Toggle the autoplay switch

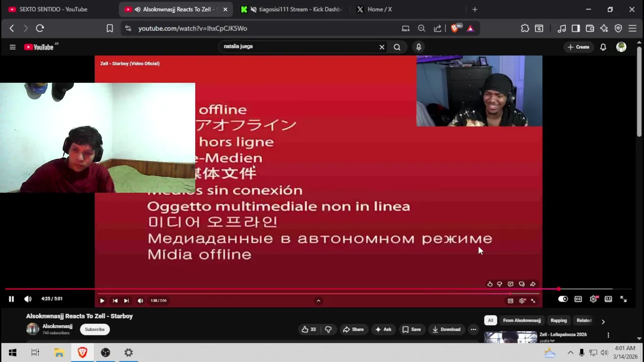coord(563,299)
